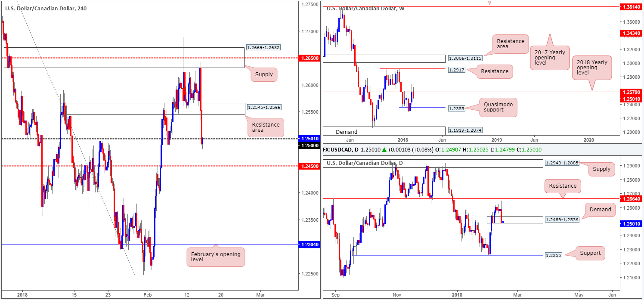The width and height of the screenshot is (644, 300).
Task: Click the red 1.38140 price tag on the weekly chart
Action: coord(632,7)
